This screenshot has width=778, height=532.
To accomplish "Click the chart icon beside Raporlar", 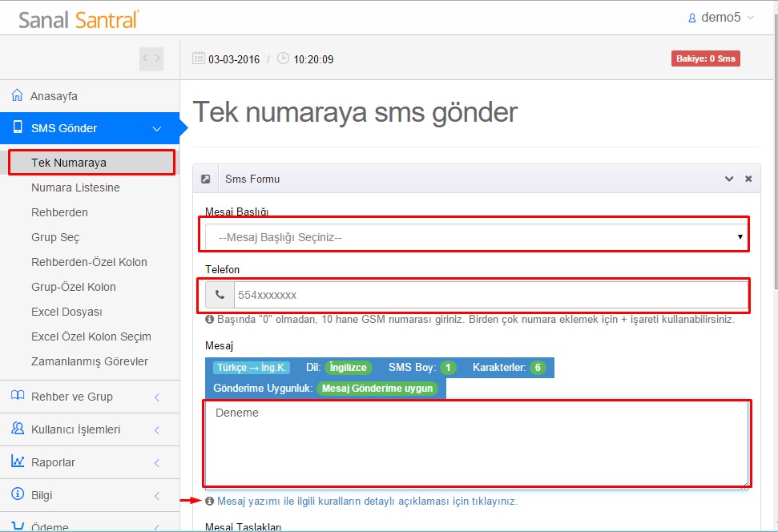I will (x=18, y=461).
